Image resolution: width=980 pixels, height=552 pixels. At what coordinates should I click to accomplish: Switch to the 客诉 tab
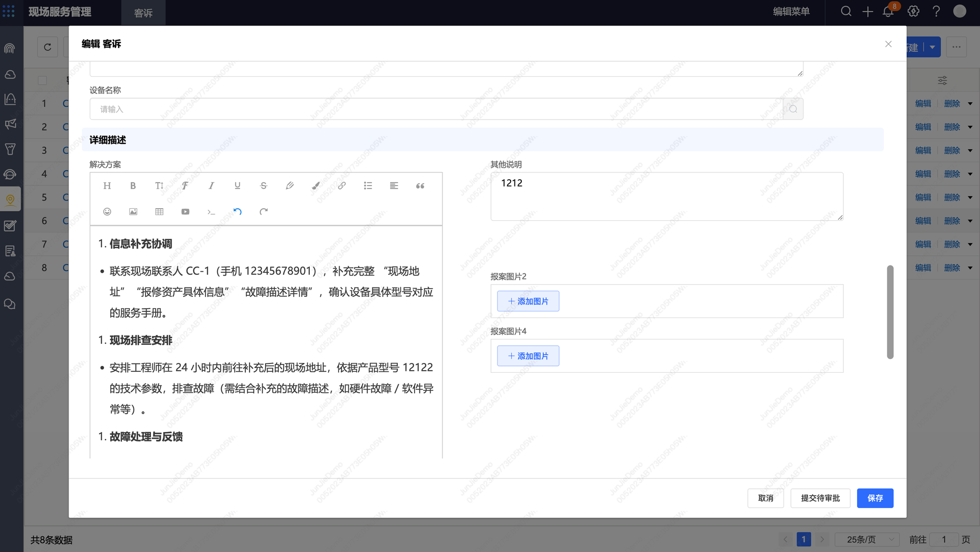tap(143, 13)
